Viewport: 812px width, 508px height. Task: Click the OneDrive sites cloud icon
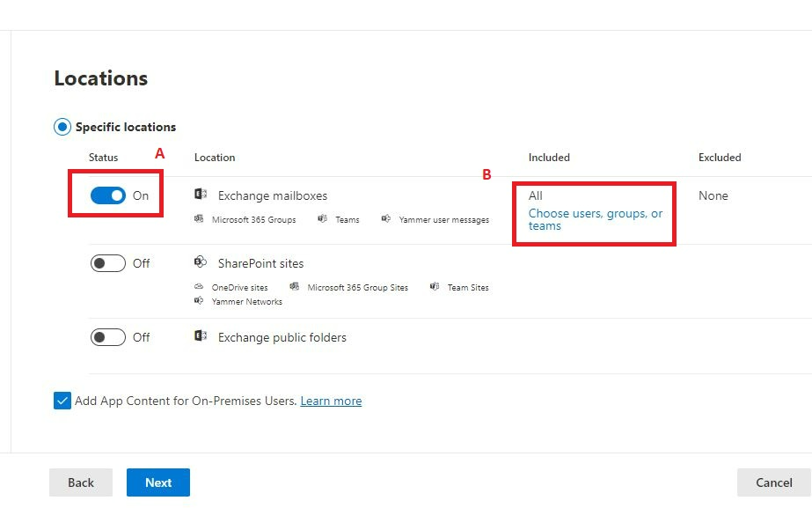click(199, 287)
